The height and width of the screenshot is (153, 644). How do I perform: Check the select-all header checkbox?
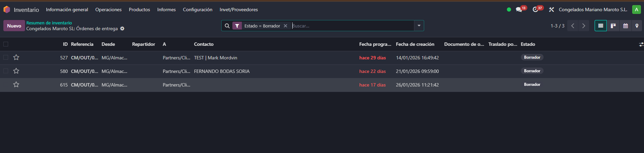pyautogui.click(x=6, y=44)
